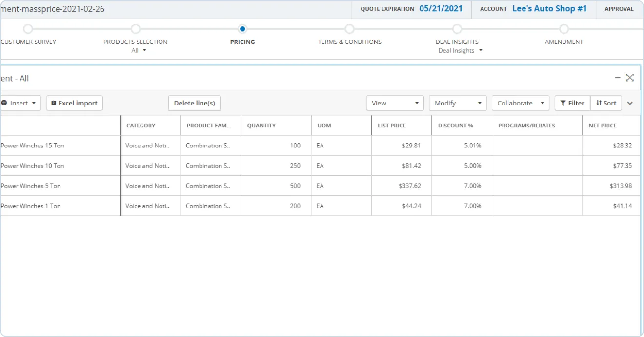Click the Excel import button
Viewport: 644px width, 337px height.
(75, 103)
